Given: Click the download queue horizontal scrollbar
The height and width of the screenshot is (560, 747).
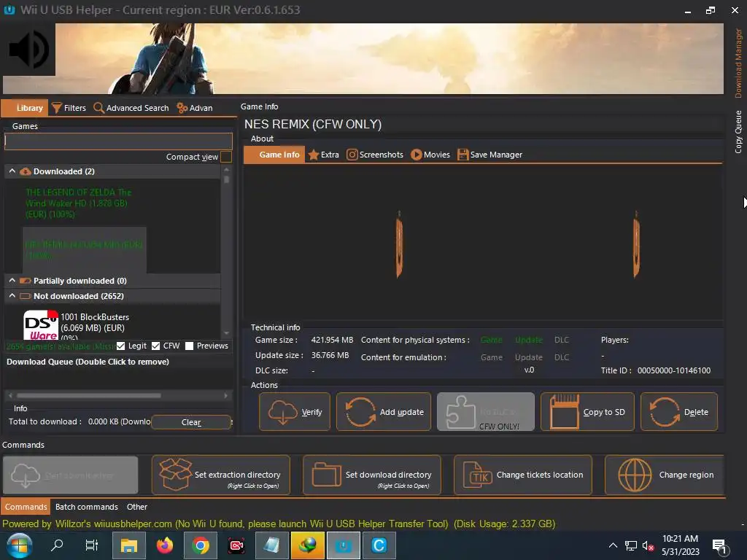Looking at the screenshot, I should [x=89, y=395].
